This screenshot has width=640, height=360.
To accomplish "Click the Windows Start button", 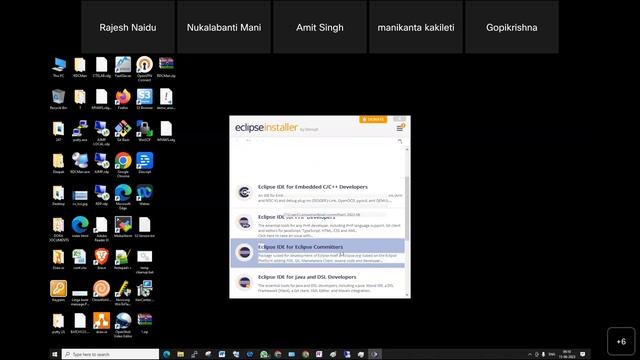I will (55, 354).
